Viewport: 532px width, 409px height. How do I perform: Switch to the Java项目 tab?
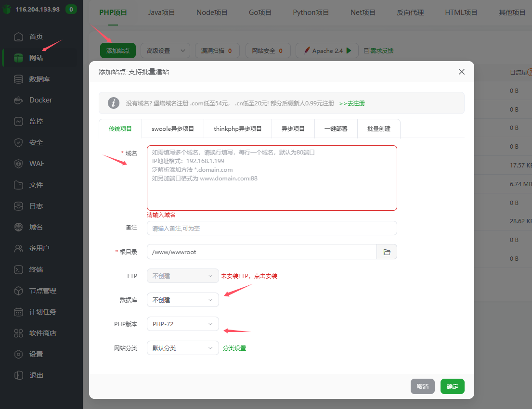pos(162,12)
